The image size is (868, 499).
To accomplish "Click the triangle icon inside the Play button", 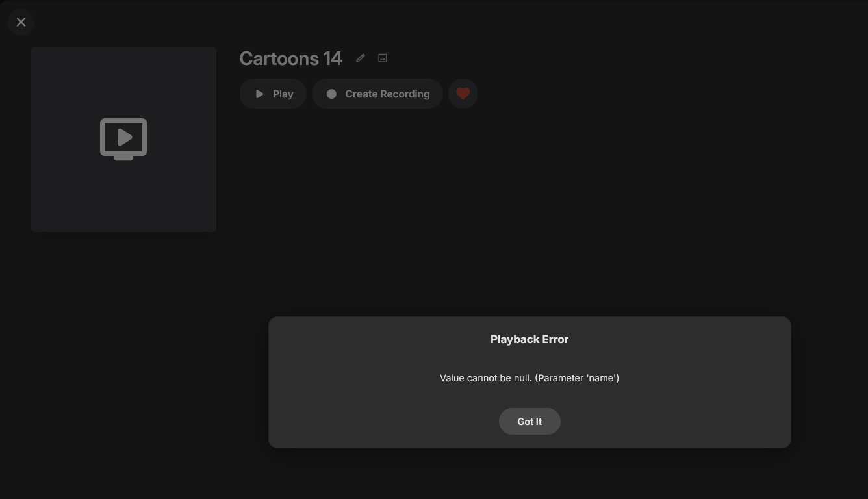I will (260, 94).
